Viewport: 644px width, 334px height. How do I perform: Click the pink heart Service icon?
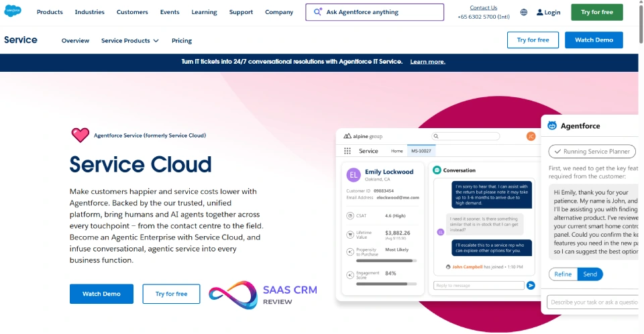[x=80, y=135]
